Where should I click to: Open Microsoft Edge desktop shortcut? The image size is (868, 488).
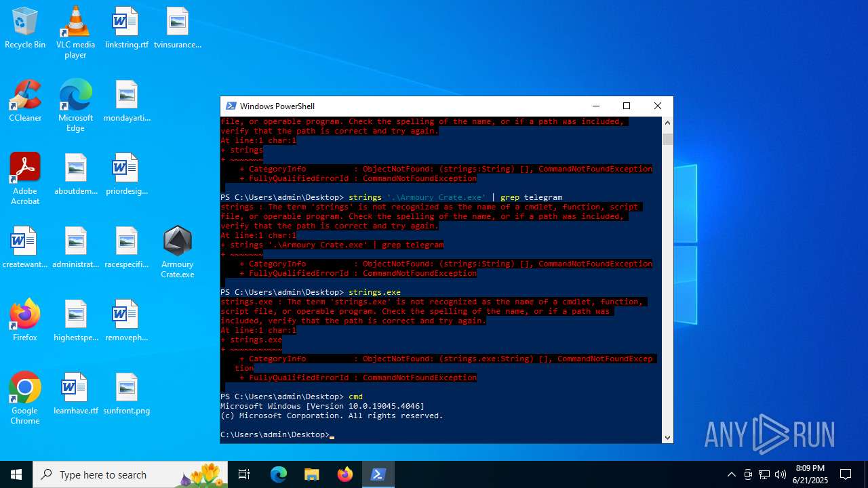(75, 105)
